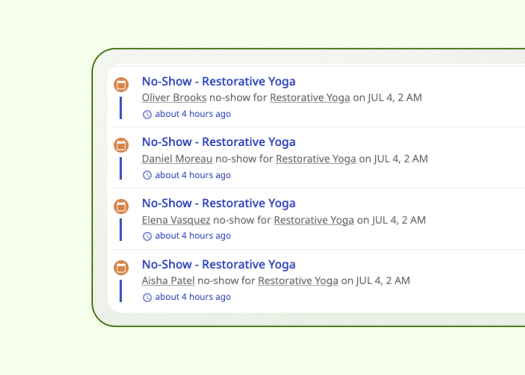Open the Aisha Patel member link

point(168,281)
